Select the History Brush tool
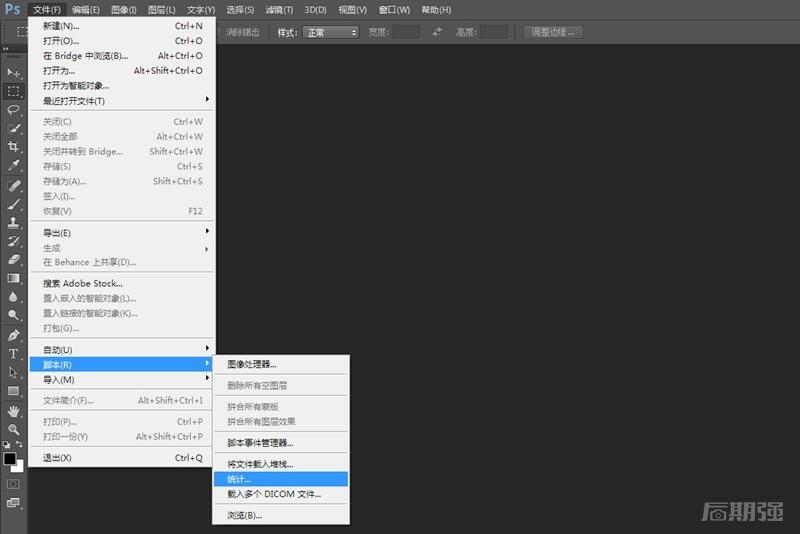800x534 pixels. [13, 241]
